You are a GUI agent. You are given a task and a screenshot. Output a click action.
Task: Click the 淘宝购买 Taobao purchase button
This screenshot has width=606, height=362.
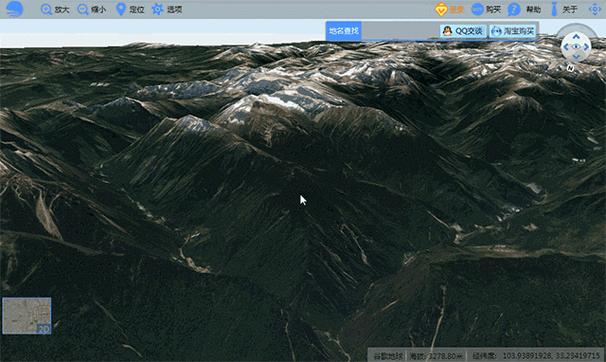pyautogui.click(x=513, y=31)
